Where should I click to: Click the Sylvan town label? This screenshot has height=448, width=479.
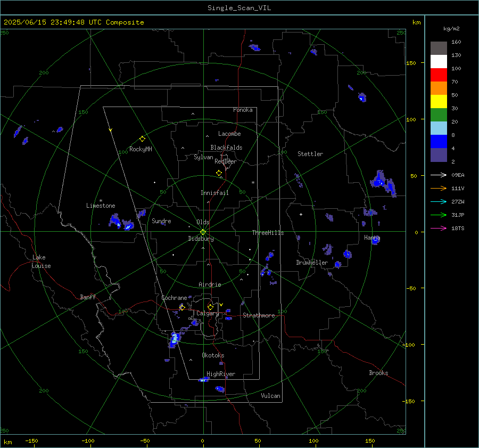[x=203, y=157]
